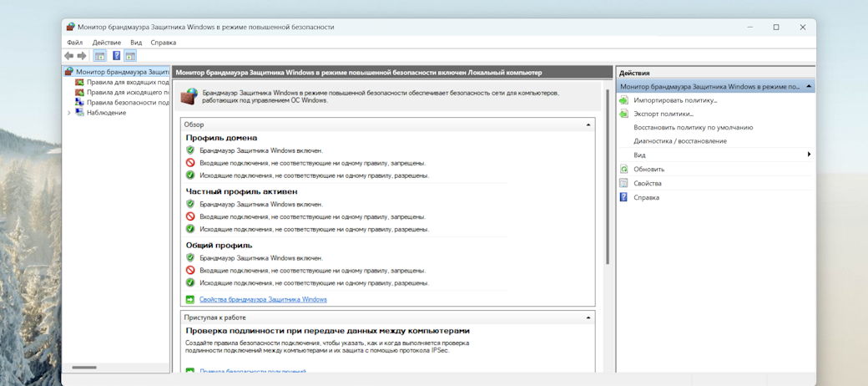Select Правила для входящих подключений in the tree
The image size is (868, 386).
[x=128, y=82]
